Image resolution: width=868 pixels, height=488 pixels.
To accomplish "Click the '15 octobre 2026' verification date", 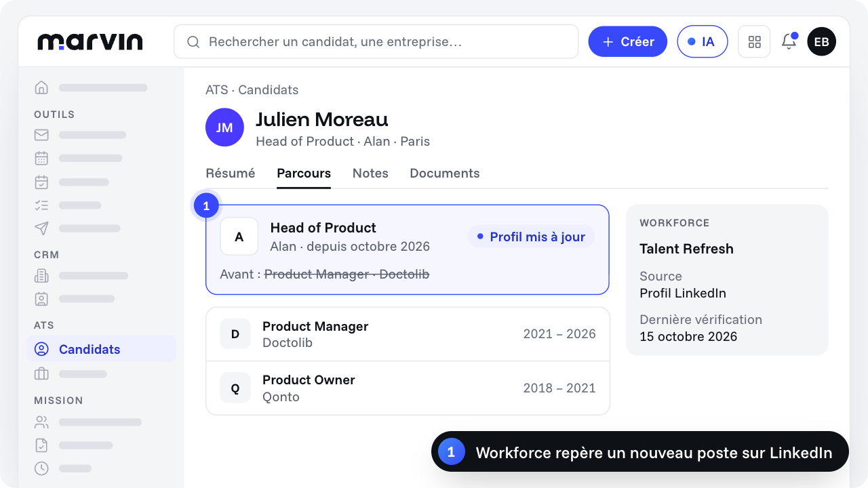I will pos(688,337).
